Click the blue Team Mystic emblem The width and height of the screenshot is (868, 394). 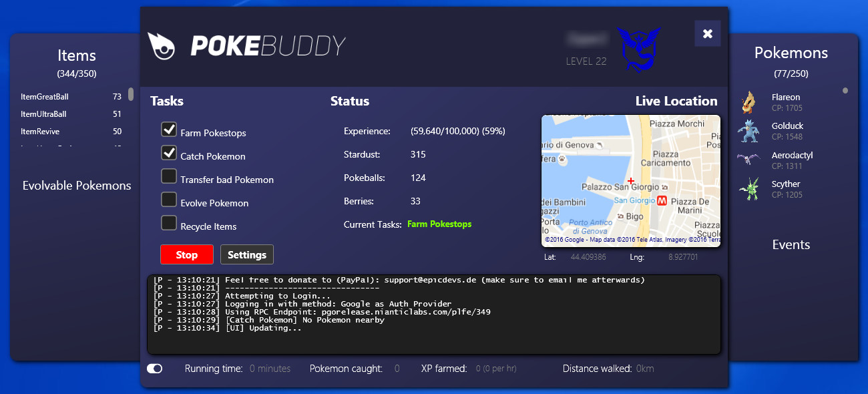click(x=638, y=49)
